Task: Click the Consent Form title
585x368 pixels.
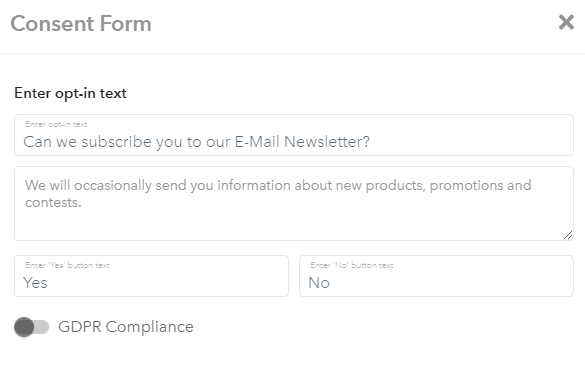Action: tap(81, 24)
